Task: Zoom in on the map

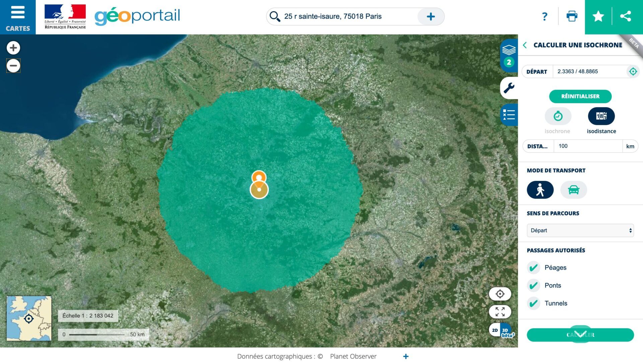Action: 13,48
